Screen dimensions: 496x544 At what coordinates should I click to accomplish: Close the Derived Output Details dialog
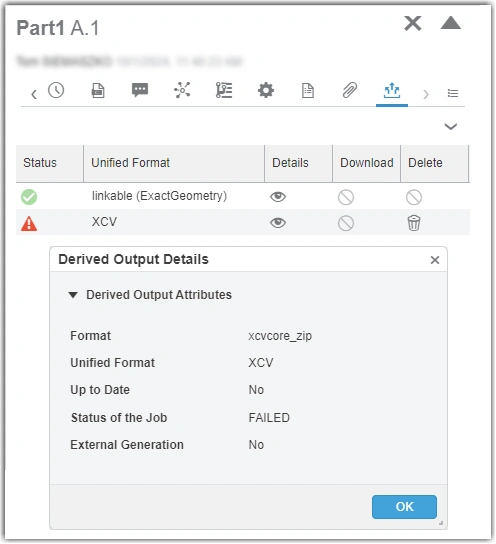435,260
